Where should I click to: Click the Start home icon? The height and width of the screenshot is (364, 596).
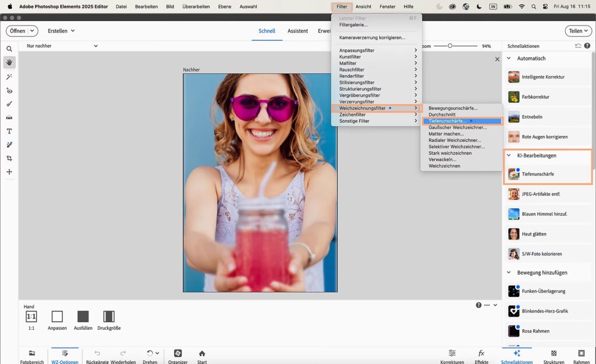(202, 354)
